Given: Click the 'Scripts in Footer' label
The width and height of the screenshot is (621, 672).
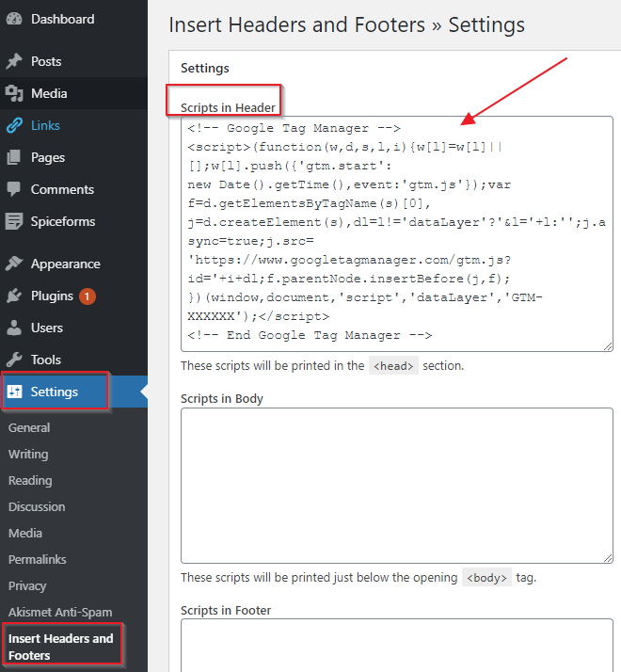Looking at the screenshot, I should [226, 610].
